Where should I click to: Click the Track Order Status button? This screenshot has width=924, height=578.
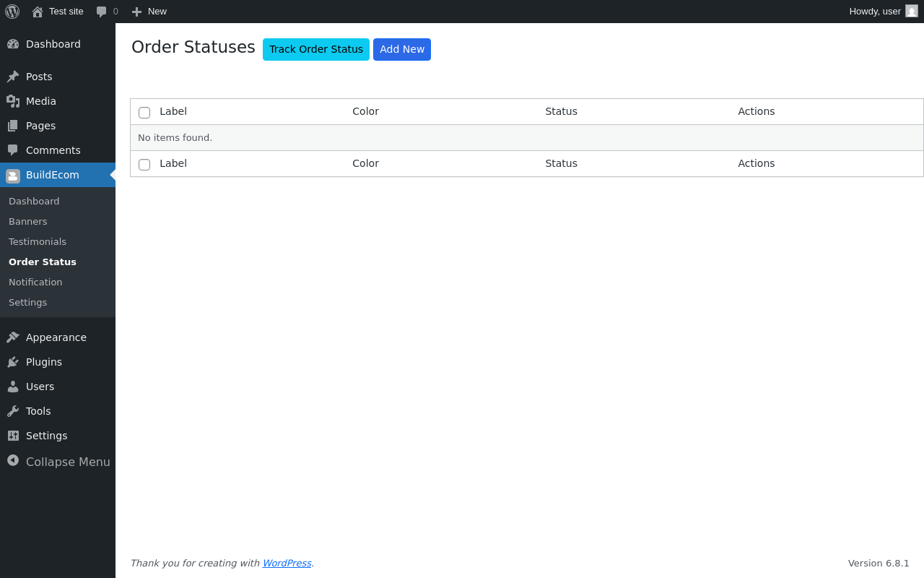pyautogui.click(x=316, y=49)
